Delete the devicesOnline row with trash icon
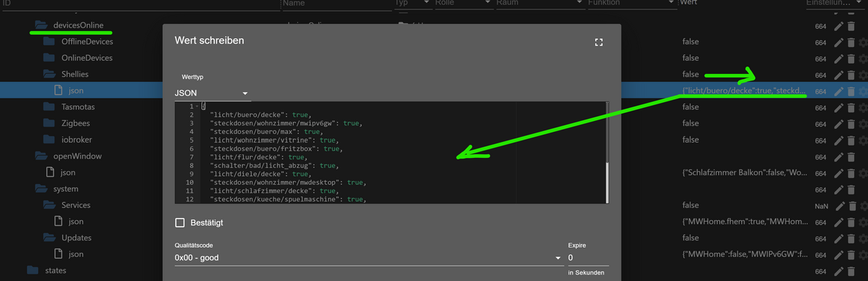Viewport: 868px width, 281px height. 851,25
